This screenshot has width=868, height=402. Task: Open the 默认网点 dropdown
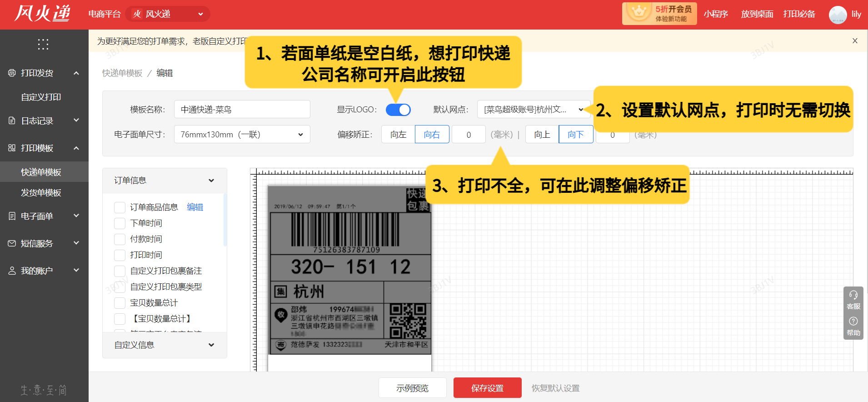(x=534, y=110)
